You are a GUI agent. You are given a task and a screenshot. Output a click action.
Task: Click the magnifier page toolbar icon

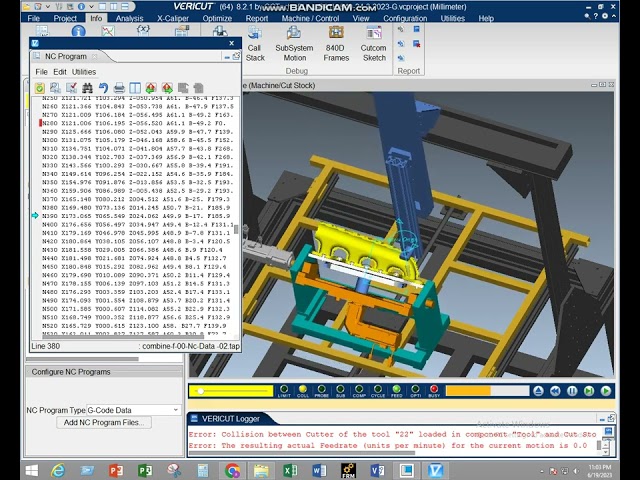[x=55, y=88]
